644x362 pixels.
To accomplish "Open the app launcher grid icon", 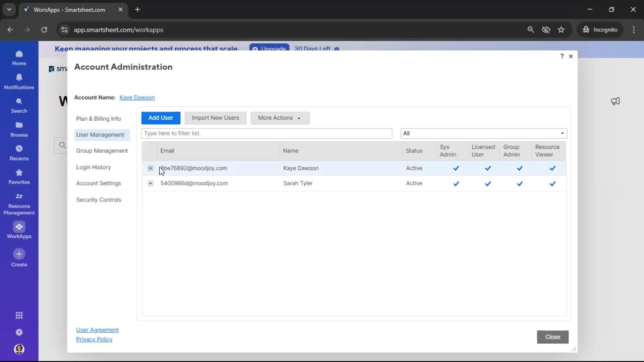I will [19, 315].
